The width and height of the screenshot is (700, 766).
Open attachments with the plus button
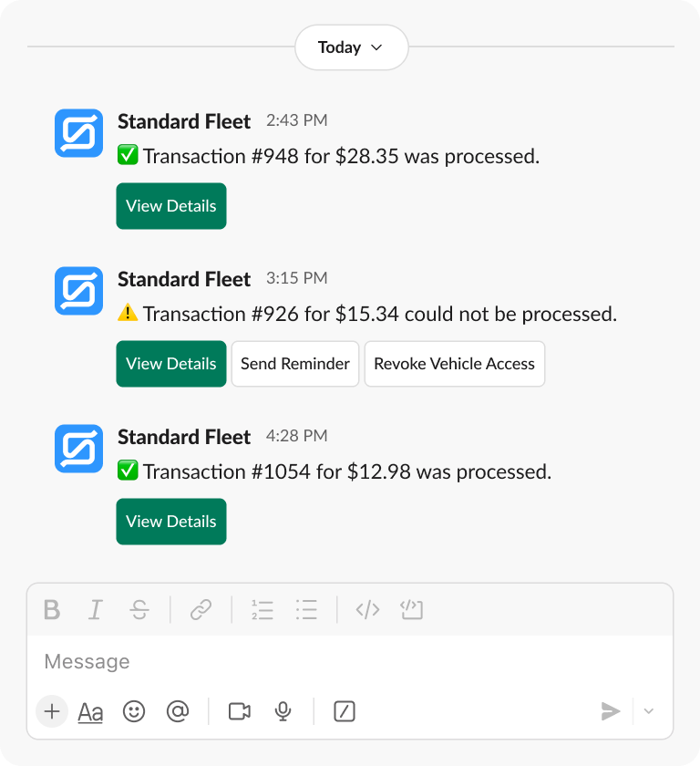[52, 711]
